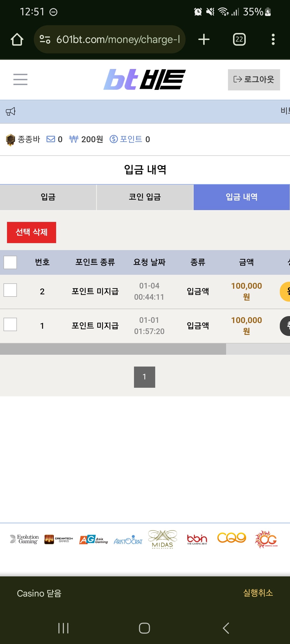The image size is (290, 644).
Task: Open the hamburger navigation menu
Action: tap(20, 79)
